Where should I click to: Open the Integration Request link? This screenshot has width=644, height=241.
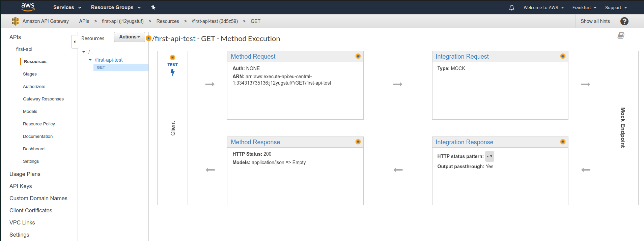[x=462, y=56]
